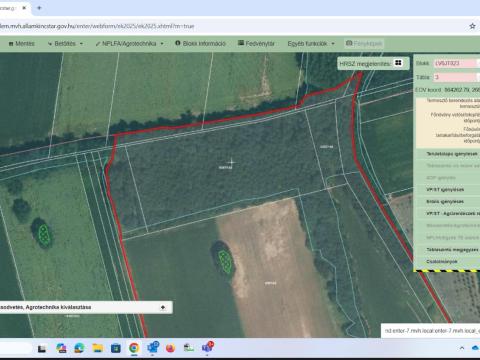This screenshot has width=480, height=360.
Task: Click the Blokk input field
Action: [455, 63]
